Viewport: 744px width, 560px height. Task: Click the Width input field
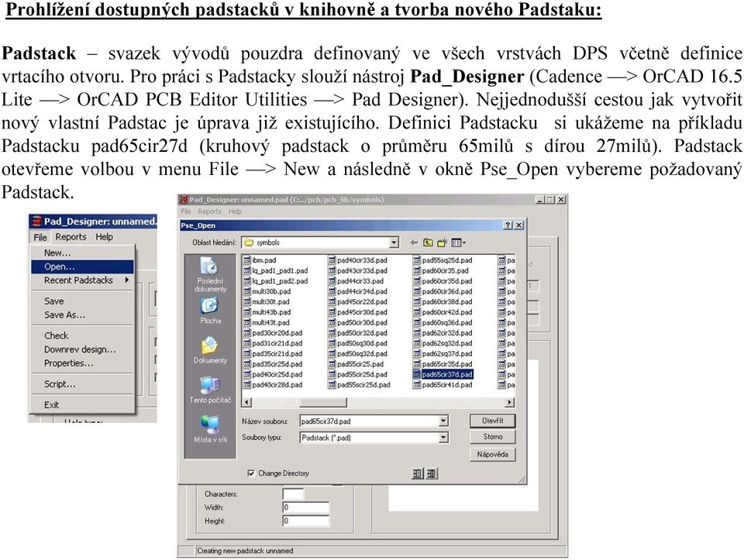point(306,507)
